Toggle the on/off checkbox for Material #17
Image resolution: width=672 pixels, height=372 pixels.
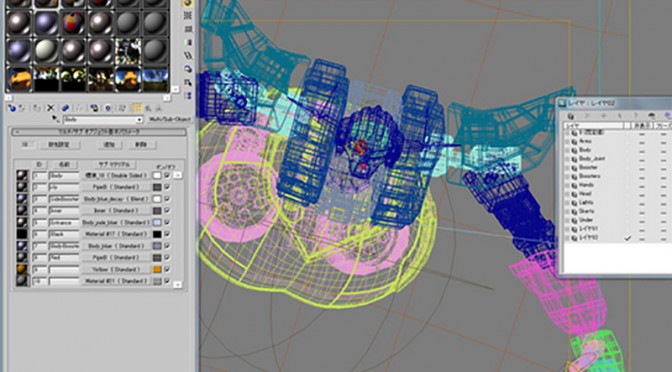[x=167, y=234]
